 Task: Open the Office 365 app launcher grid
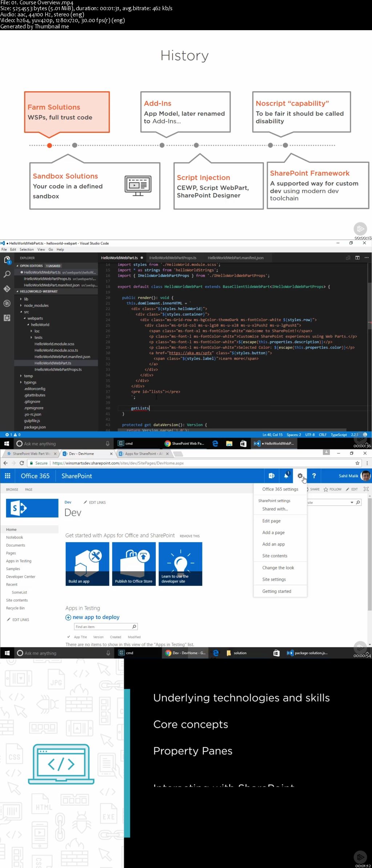(x=7, y=476)
